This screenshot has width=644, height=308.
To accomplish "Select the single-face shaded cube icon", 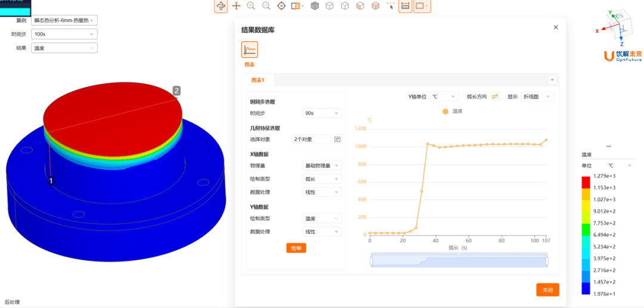I will coord(360,6).
